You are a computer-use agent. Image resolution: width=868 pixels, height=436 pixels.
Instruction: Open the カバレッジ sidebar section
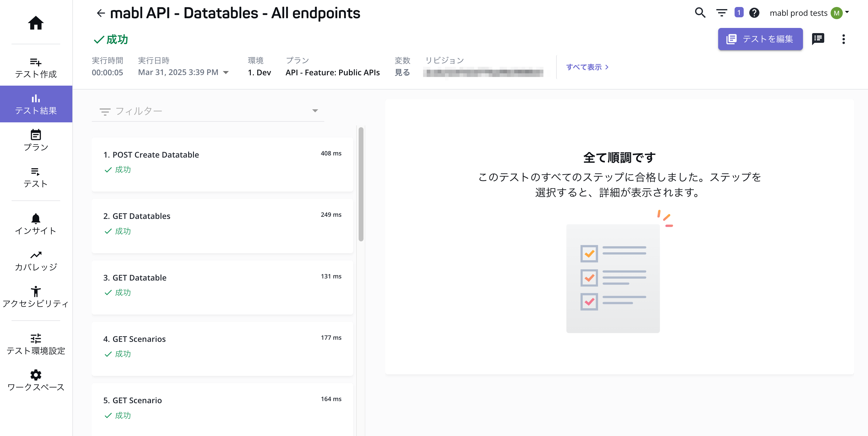point(36,261)
